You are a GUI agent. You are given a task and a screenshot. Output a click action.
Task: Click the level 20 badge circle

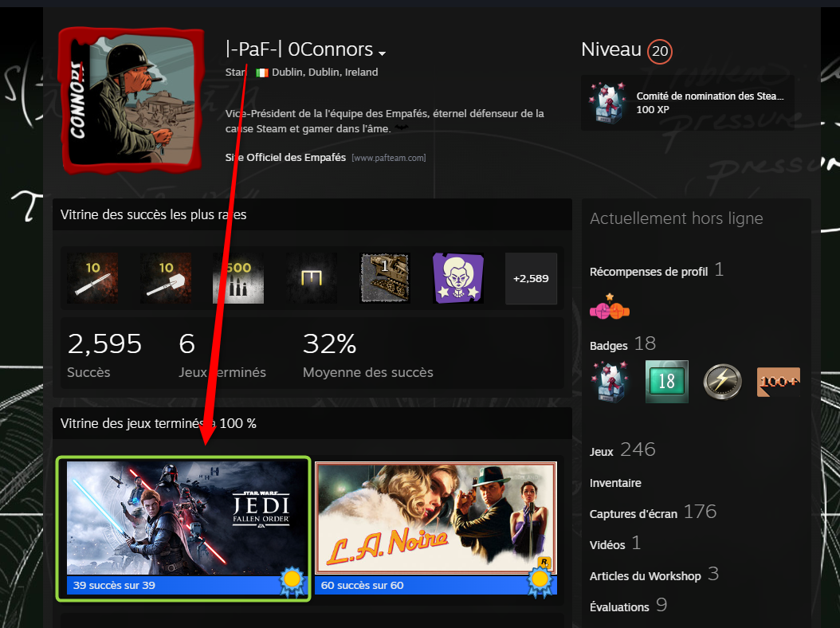coord(660,52)
